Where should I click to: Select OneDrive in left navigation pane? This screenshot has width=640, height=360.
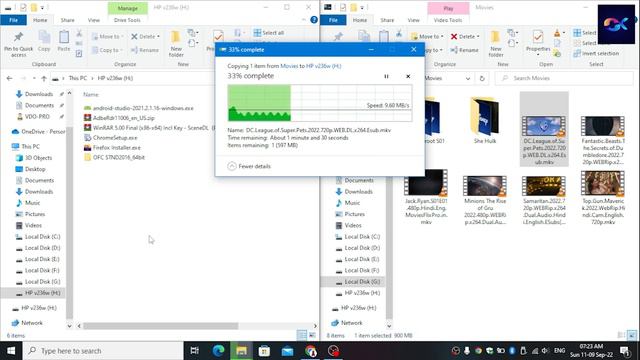38,131
